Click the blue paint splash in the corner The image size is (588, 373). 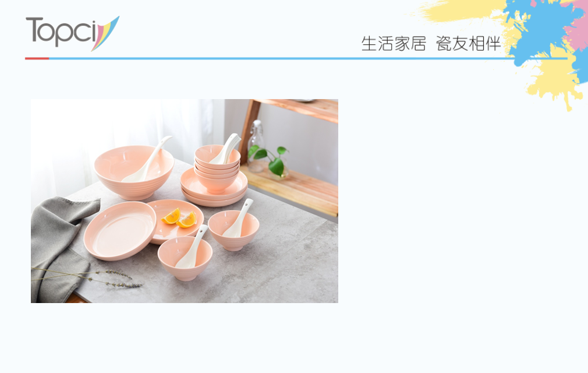(x=544, y=30)
